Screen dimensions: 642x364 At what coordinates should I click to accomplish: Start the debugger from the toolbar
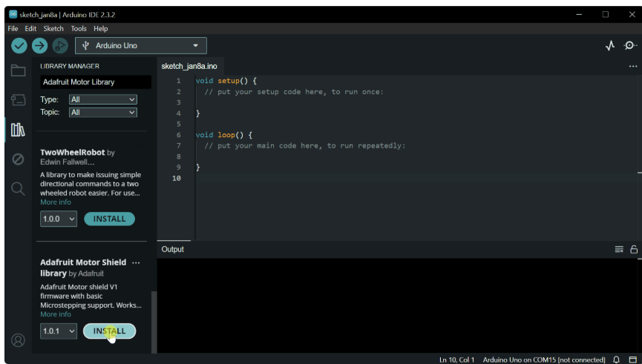60,45
